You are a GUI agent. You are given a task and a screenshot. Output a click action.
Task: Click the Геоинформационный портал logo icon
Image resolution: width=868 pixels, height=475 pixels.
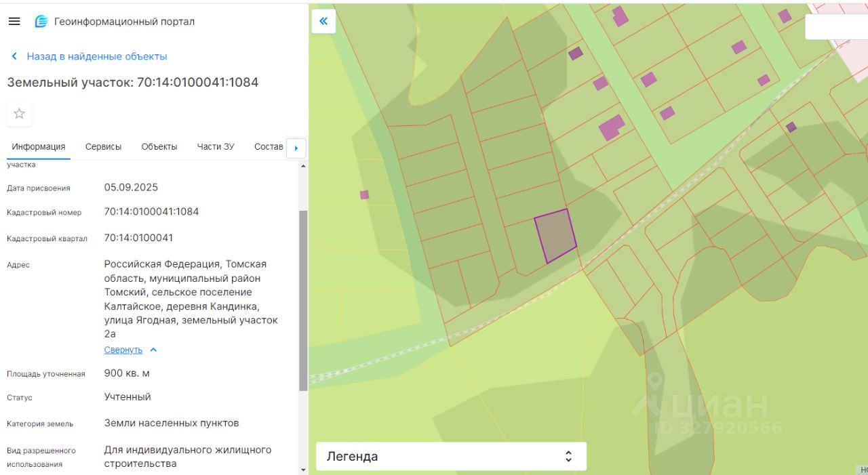click(x=41, y=22)
